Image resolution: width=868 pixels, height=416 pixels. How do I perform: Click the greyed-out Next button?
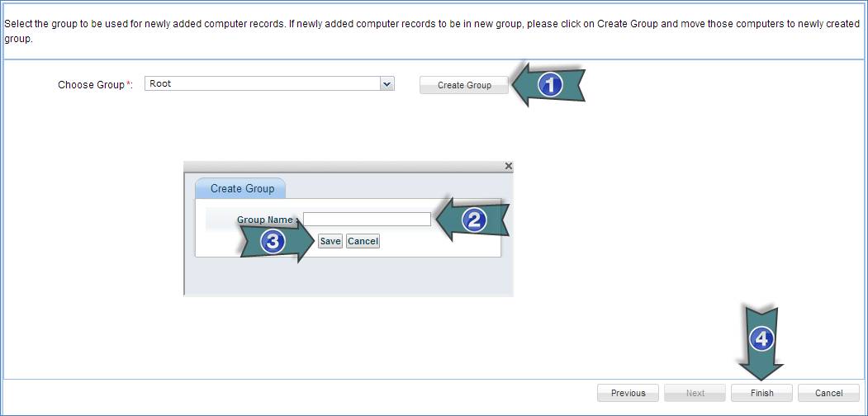695,393
